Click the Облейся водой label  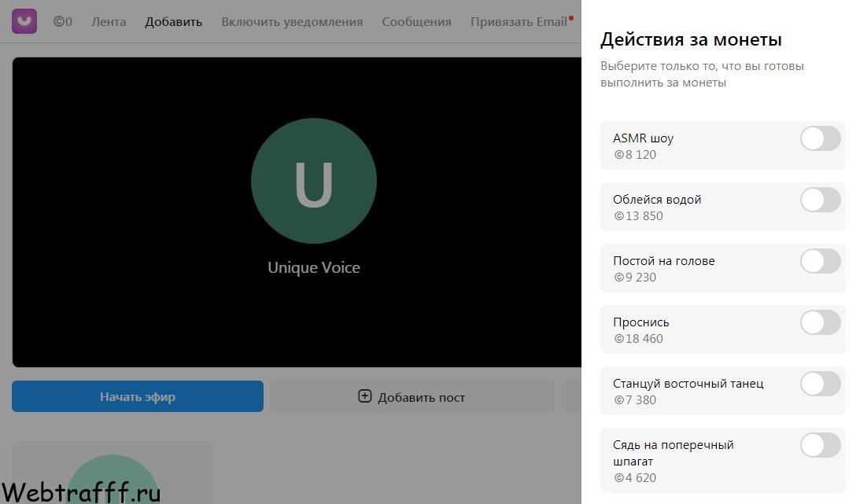(x=657, y=200)
